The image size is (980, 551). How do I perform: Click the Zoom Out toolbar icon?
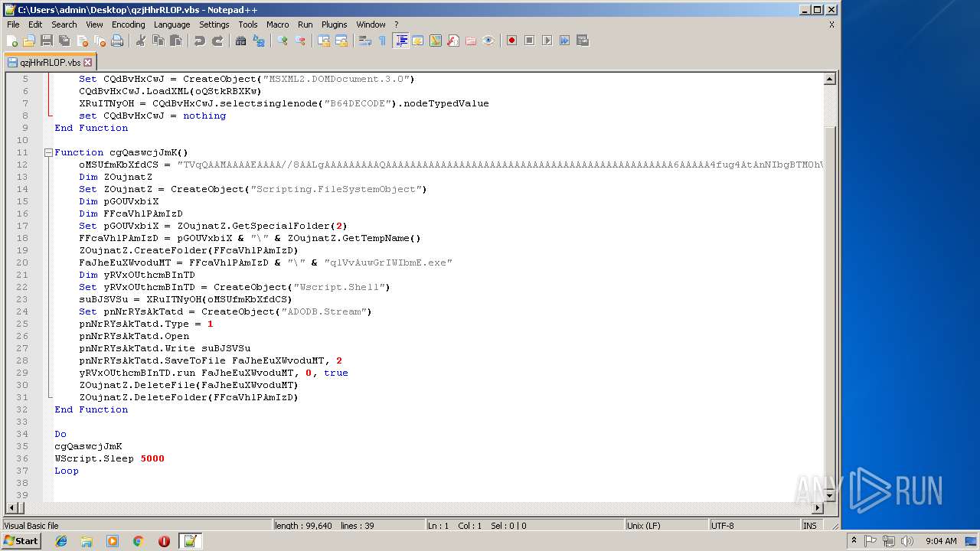coord(299,41)
